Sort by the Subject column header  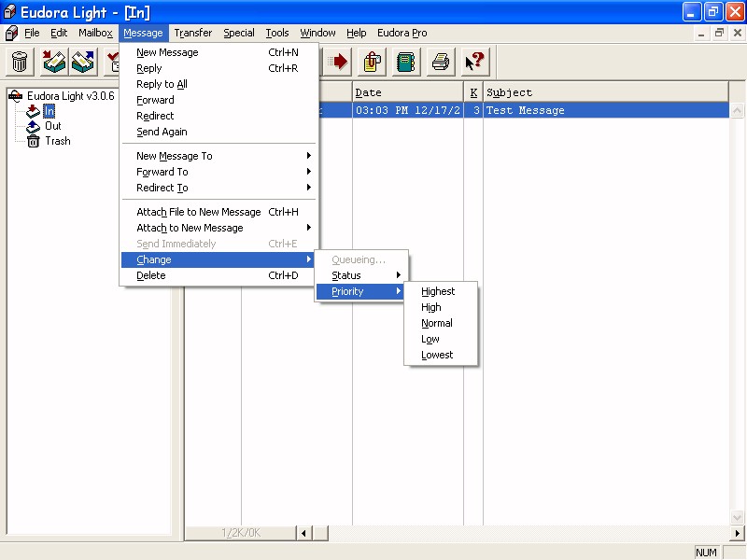click(606, 92)
